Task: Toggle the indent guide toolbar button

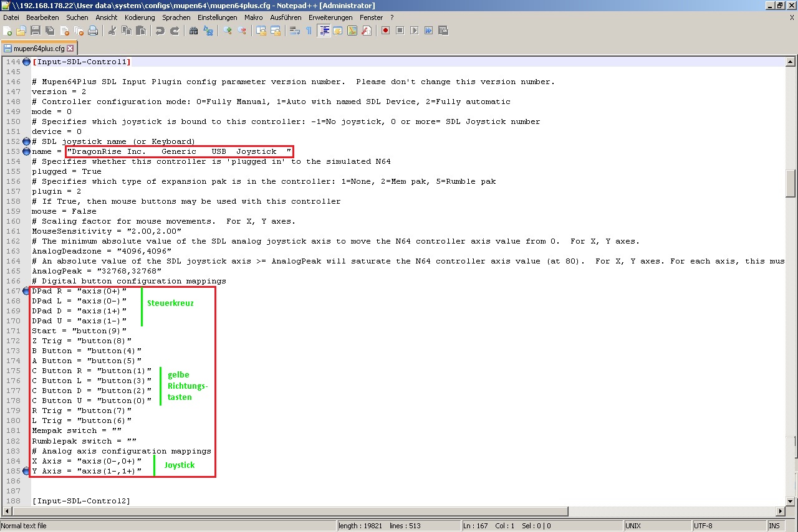Action: (x=324, y=31)
